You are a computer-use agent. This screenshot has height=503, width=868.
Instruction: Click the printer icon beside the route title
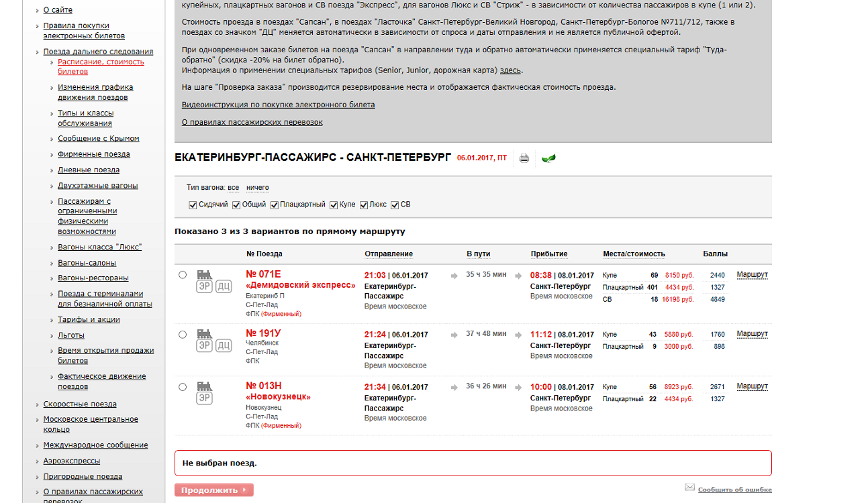(x=524, y=158)
